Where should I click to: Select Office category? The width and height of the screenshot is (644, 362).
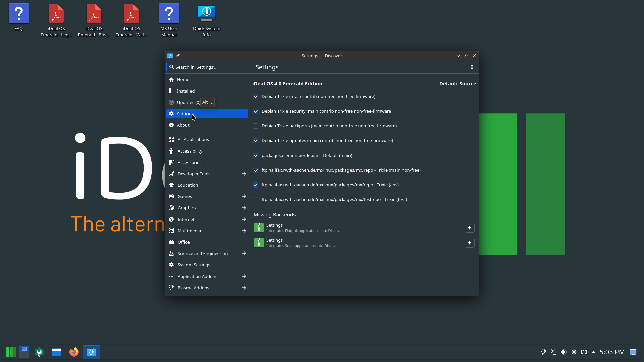coord(207,242)
